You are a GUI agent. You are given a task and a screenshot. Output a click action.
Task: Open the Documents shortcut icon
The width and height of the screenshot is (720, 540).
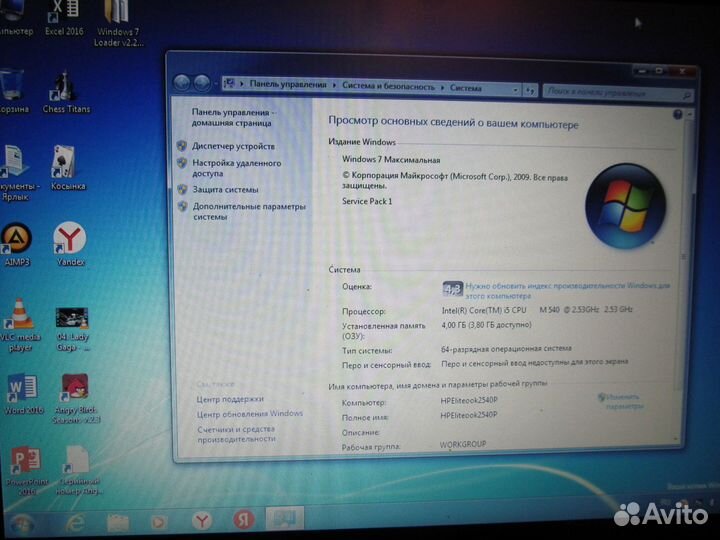click(16, 173)
